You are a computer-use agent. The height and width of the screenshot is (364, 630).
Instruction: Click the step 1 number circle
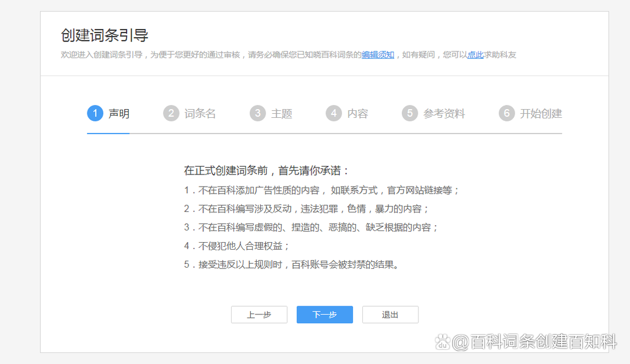coord(95,113)
